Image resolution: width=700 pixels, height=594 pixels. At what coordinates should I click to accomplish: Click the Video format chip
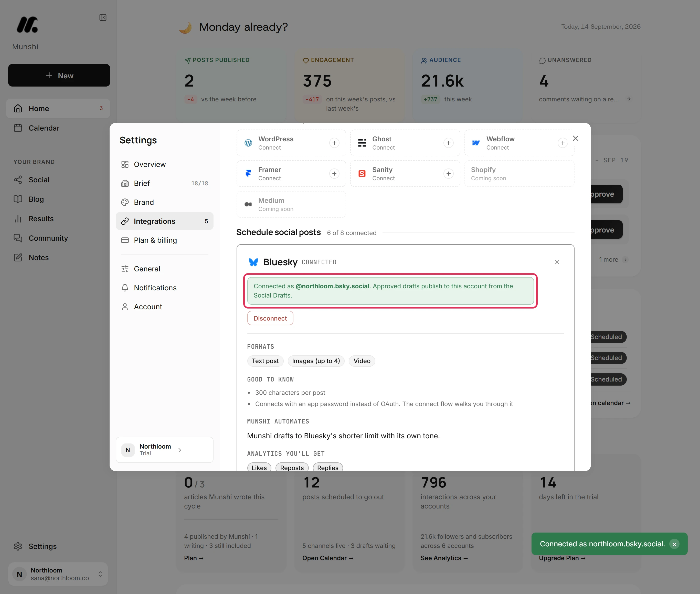point(362,361)
